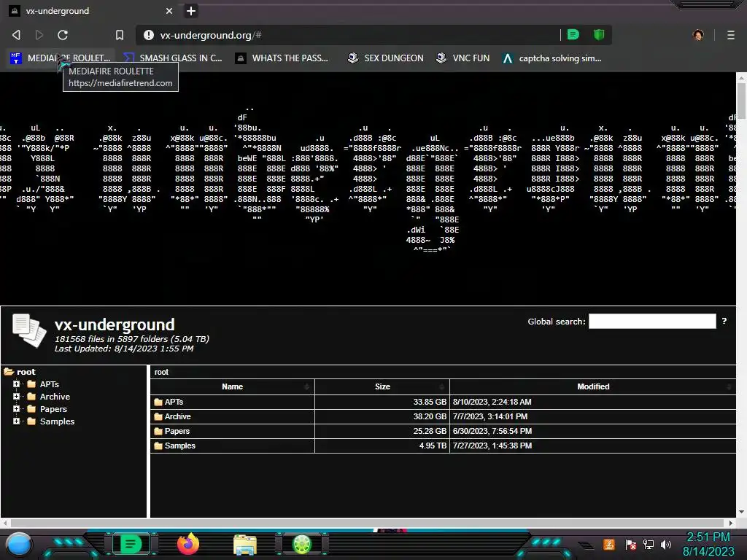This screenshot has width=747, height=560.
Task: Open the VNC FUN bookmark
Action: tap(463, 58)
